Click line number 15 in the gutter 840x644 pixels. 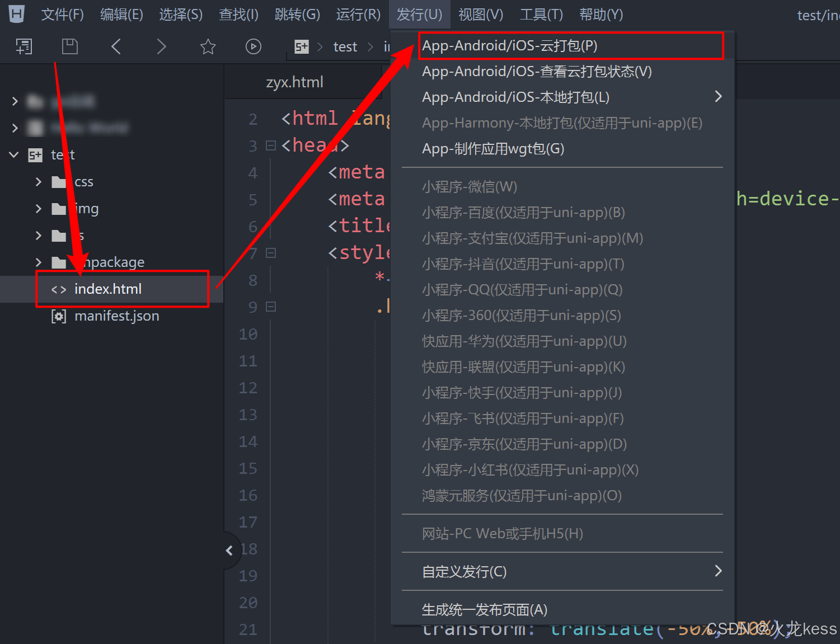pos(248,468)
